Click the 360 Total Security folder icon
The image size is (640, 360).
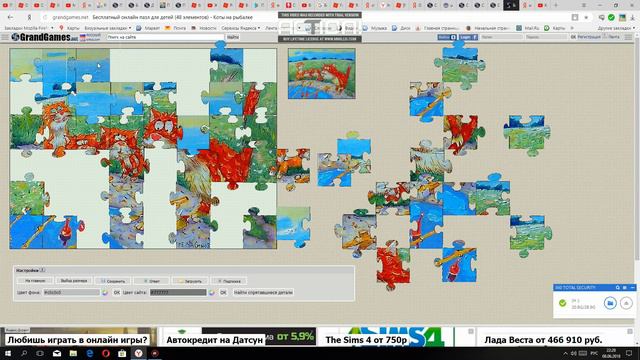[x=610, y=303]
